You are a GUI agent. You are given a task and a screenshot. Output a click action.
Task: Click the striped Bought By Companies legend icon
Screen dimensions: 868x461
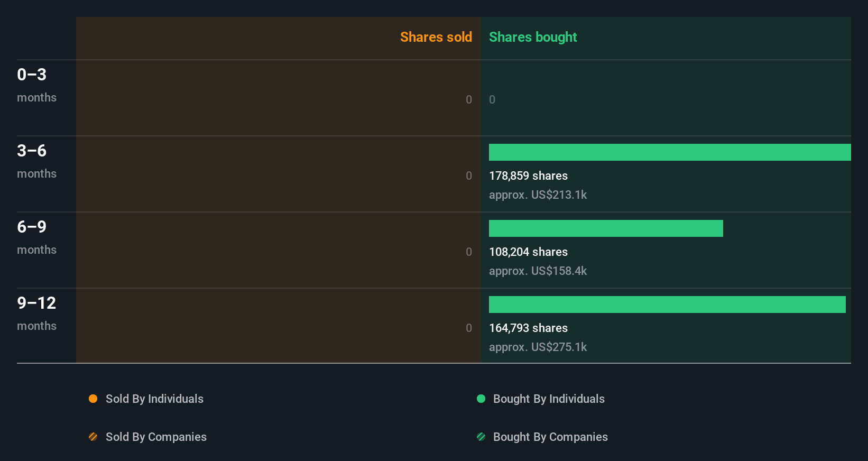[x=481, y=437]
